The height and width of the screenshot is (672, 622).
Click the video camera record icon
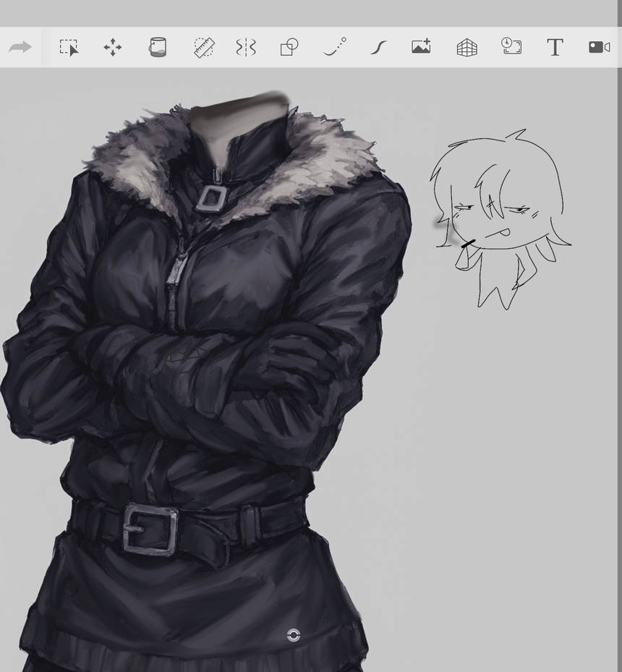point(600,47)
